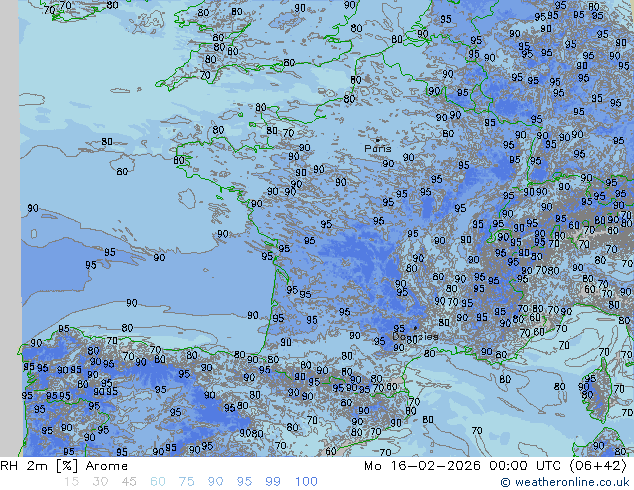Click the date 'Mo 16-02-2026' text
Screen dimensions: 634x490
pos(422,466)
